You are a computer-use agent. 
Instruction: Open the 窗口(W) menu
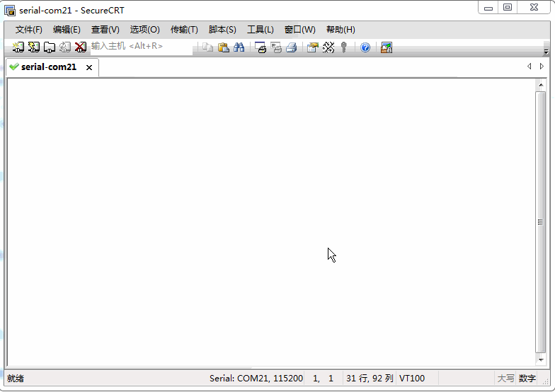(x=300, y=30)
